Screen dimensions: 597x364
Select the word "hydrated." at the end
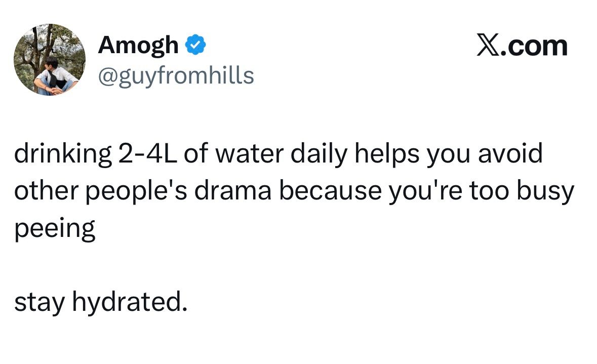[x=130, y=301]
